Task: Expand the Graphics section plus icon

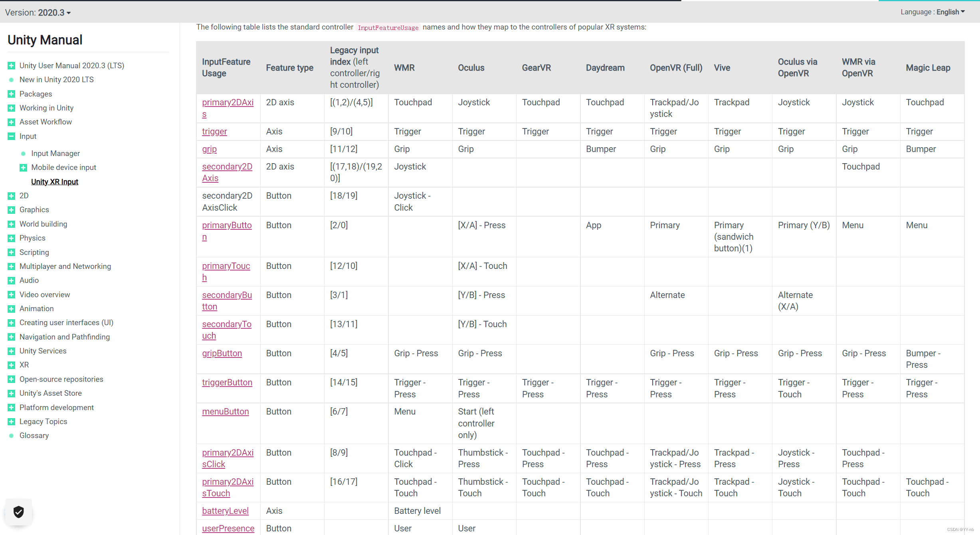Action: coord(12,210)
